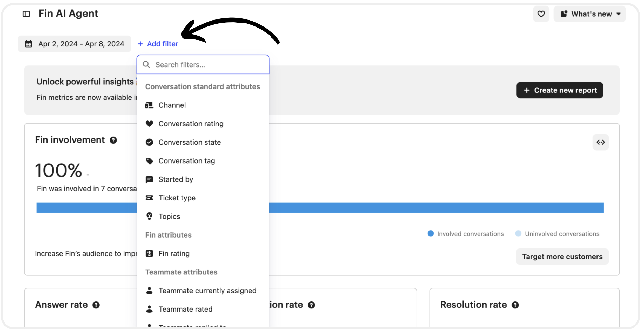The height and width of the screenshot is (336, 644).
Task: Click the Involved conversations legend dot
Action: click(431, 233)
